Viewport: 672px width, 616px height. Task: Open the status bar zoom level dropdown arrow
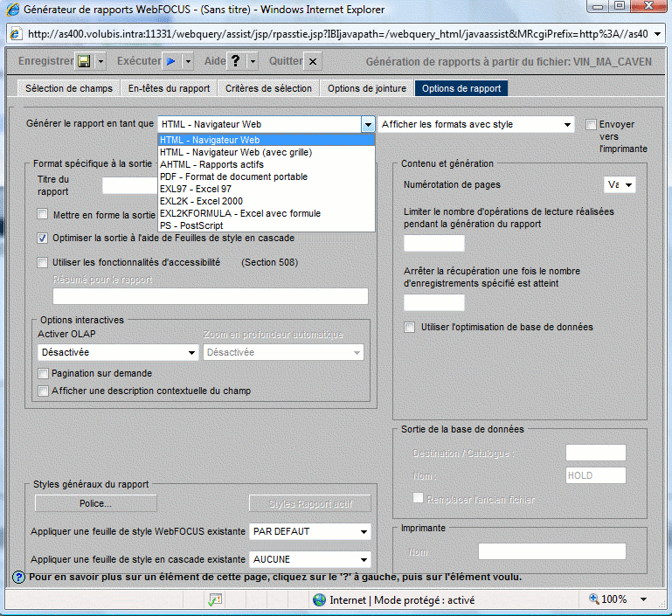click(643, 599)
